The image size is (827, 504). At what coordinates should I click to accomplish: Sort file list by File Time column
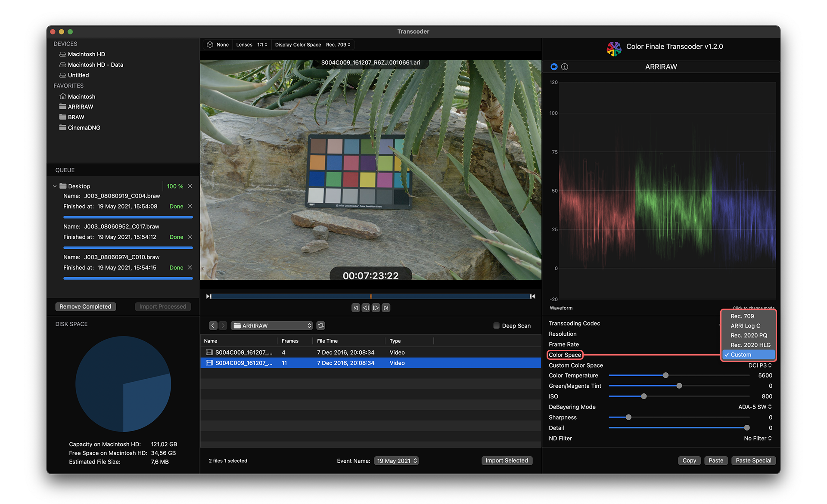pyautogui.click(x=349, y=341)
